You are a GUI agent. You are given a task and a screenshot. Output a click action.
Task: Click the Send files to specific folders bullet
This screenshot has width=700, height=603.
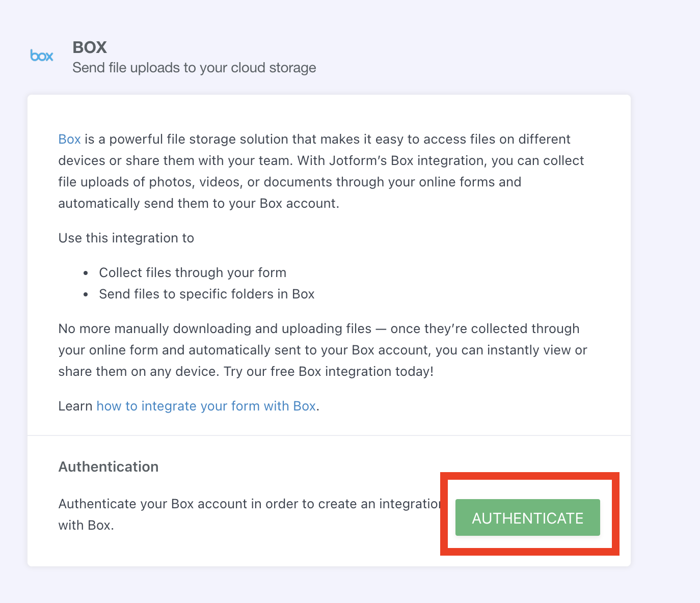(x=206, y=294)
